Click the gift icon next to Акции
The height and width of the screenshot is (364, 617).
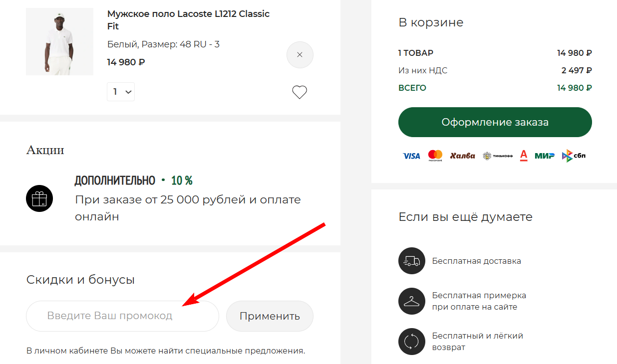point(39,198)
